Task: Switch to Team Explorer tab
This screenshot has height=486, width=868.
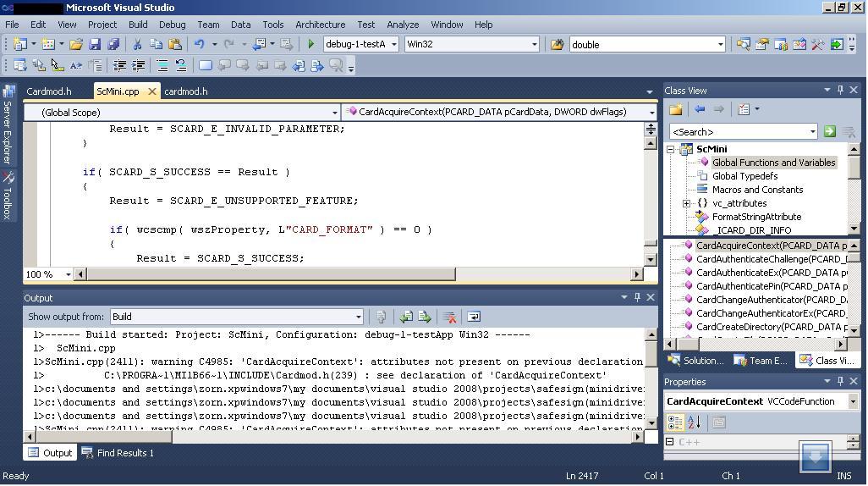Action: click(761, 361)
